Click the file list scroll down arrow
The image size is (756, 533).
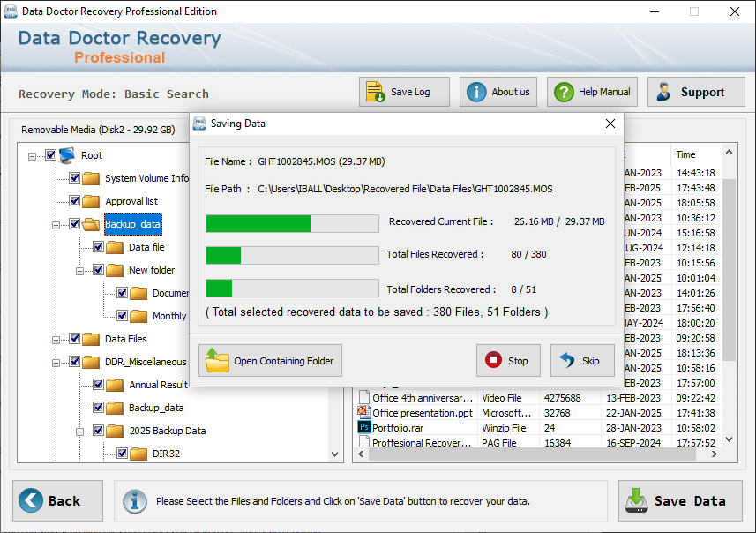[x=729, y=439]
